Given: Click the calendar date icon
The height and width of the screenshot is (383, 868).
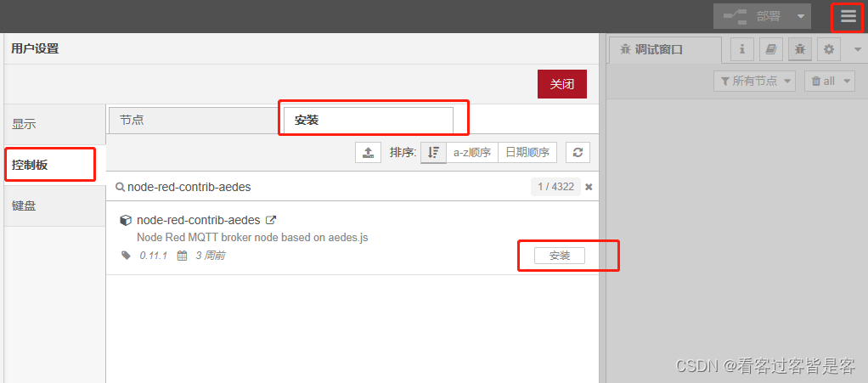Looking at the screenshot, I should (x=182, y=256).
